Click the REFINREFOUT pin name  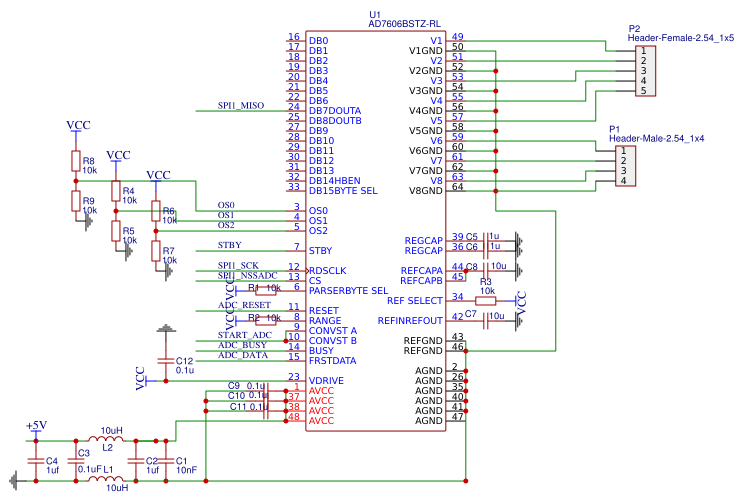tap(410, 321)
